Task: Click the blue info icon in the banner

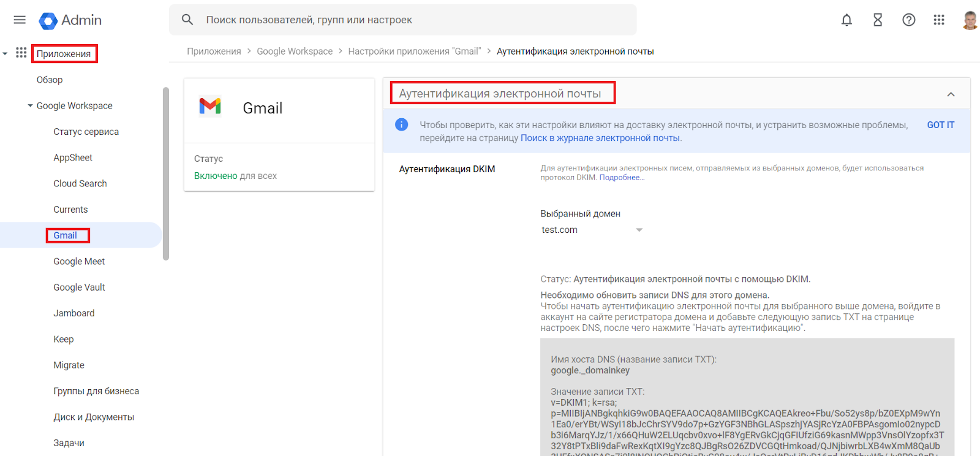Action: click(402, 124)
